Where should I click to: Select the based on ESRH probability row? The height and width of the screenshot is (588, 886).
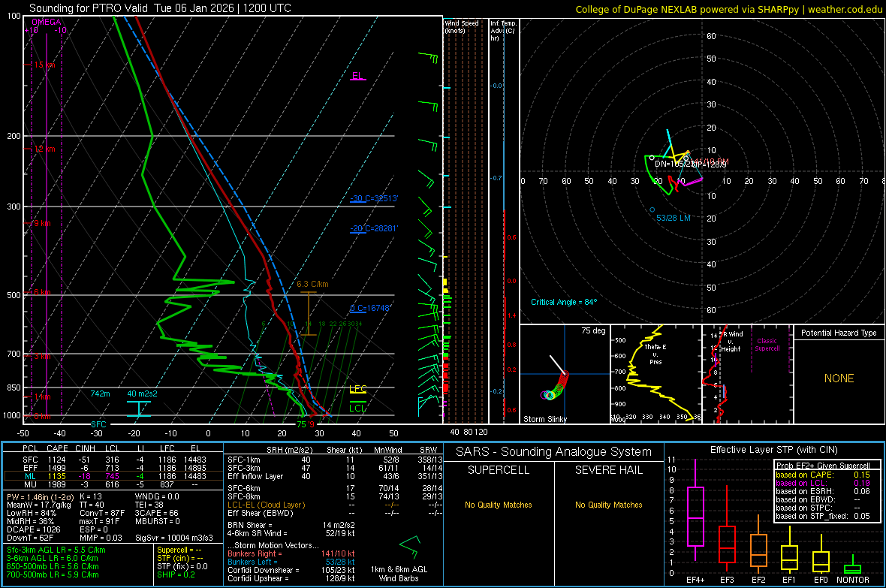pos(823,491)
